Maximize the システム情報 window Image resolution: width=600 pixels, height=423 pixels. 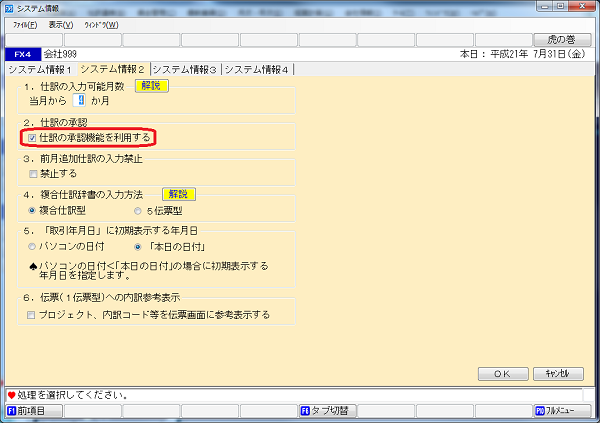pyautogui.click(x=560, y=6)
